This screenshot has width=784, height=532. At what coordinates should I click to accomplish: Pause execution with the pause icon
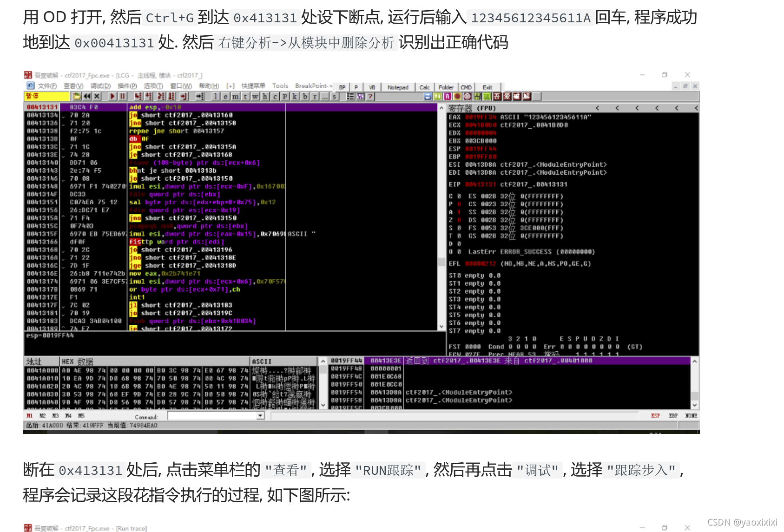[123, 96]
